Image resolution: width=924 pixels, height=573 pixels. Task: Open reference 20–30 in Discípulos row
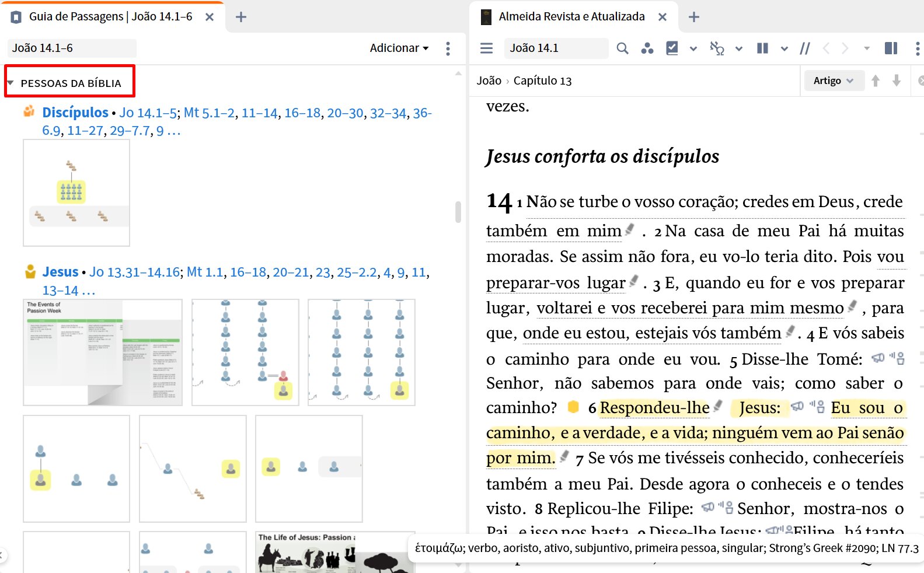tap(345, 113)
